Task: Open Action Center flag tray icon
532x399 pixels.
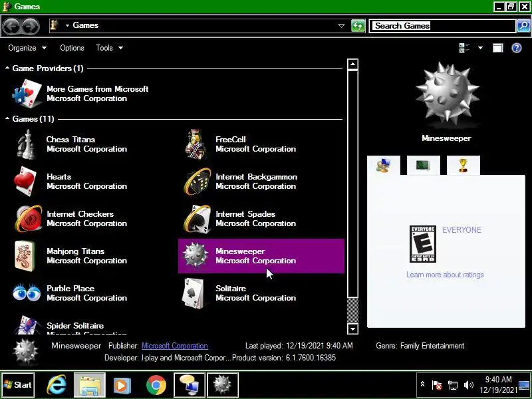Action: point(437,385)
